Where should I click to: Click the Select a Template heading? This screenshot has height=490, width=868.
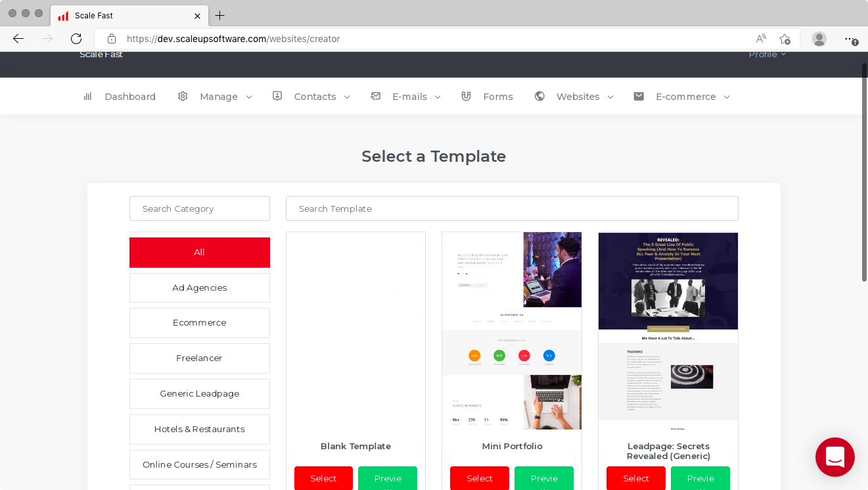434,157
